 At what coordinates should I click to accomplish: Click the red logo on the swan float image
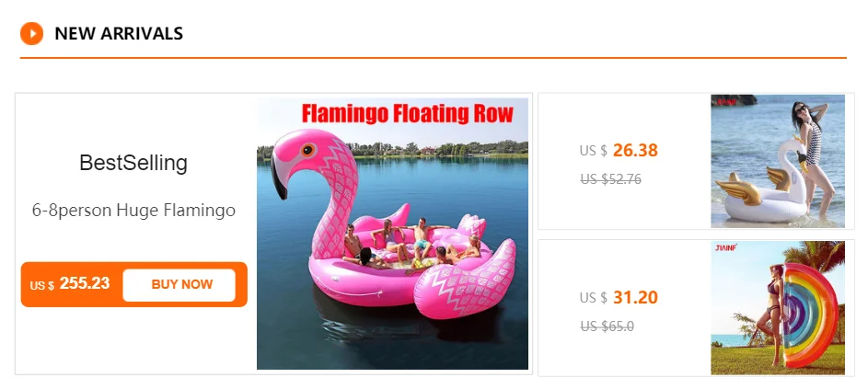725,102
